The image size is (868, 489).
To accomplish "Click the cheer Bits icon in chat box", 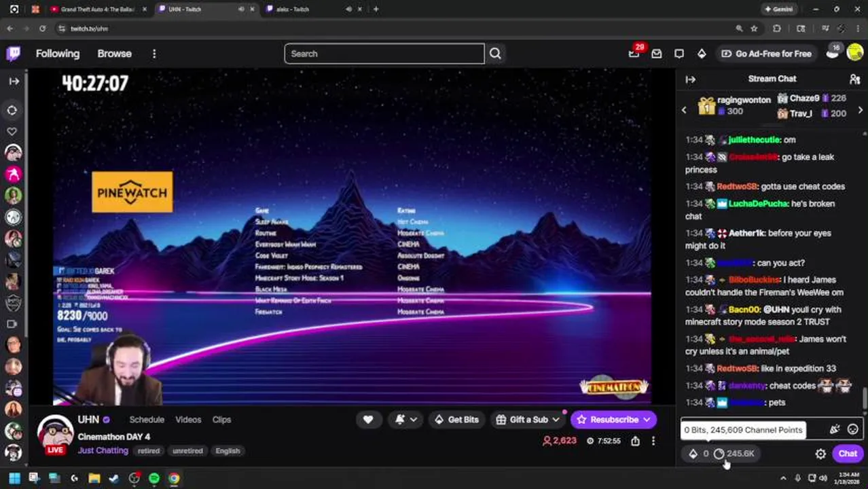I will [x=835, y=429].
